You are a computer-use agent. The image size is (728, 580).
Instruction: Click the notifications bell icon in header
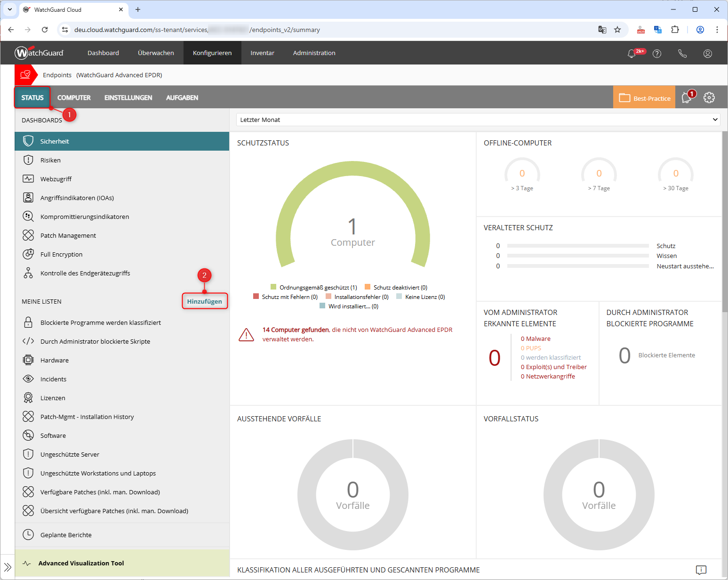[632, 54]
